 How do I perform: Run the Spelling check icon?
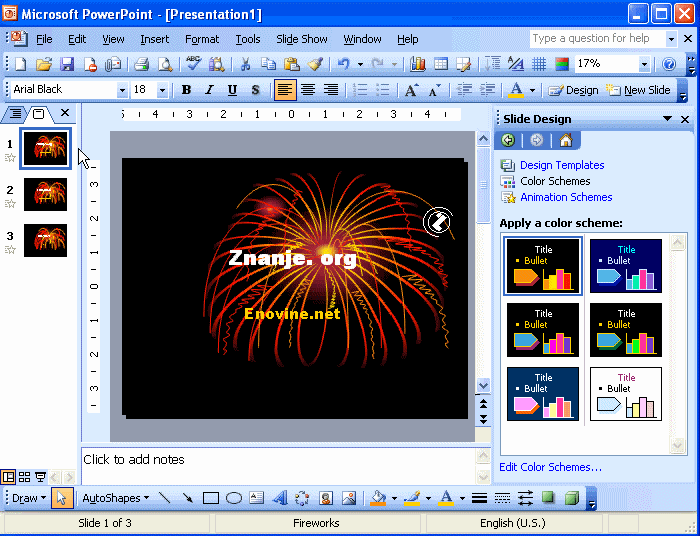click(x=193, y=64)
